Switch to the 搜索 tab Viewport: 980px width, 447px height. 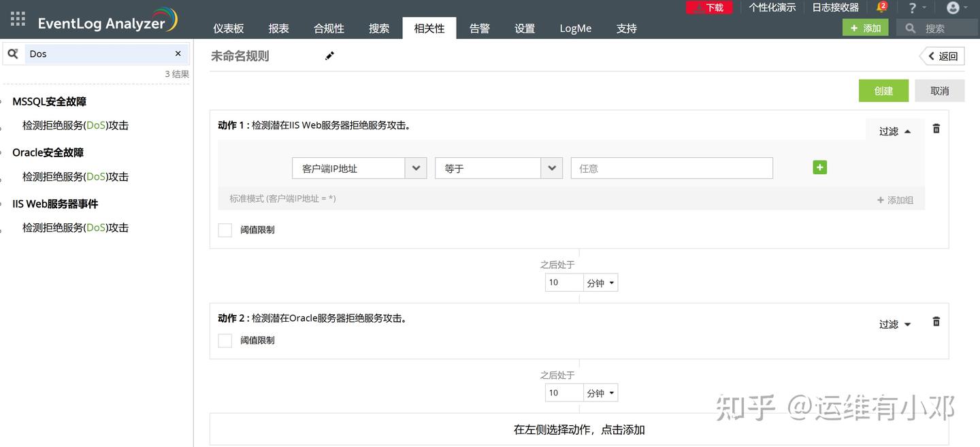click(379, 29)
